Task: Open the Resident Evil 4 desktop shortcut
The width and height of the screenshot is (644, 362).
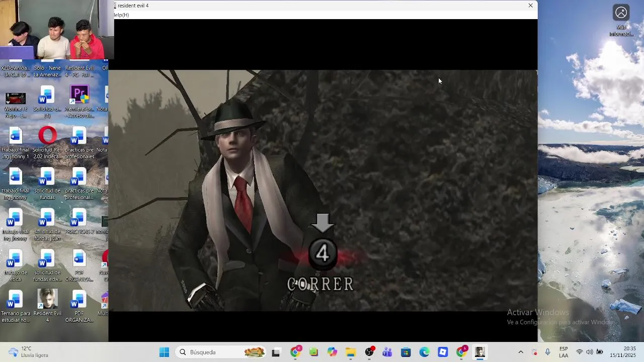Action: point(48,306)
